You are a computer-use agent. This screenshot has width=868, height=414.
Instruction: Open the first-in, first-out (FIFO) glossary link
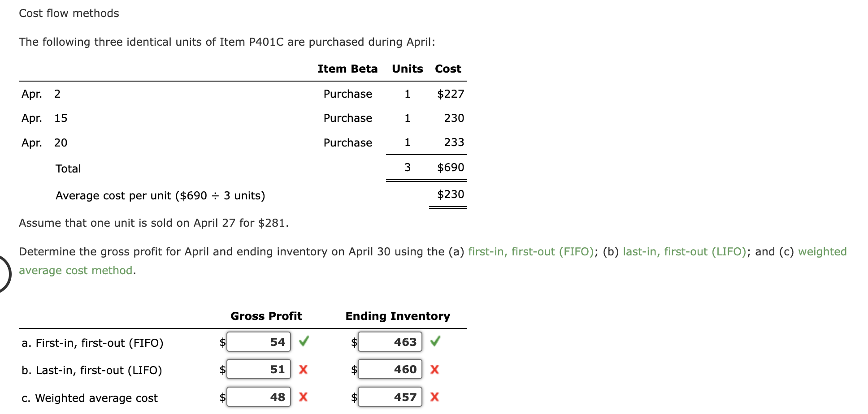(531, 252)
